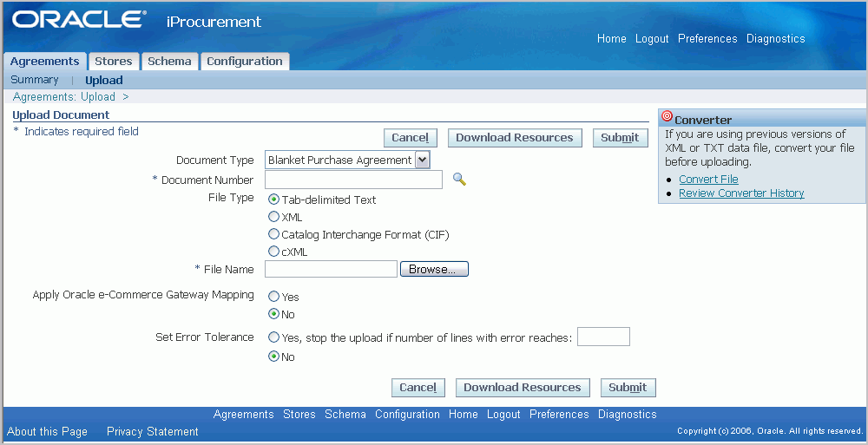Click the bottom Cancel button
Image resolution: width=868 pixels, height=445 pixels.
(x=418, y=388)
